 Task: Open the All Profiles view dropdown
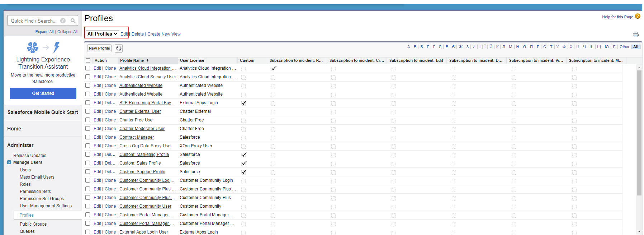(102, 34)
